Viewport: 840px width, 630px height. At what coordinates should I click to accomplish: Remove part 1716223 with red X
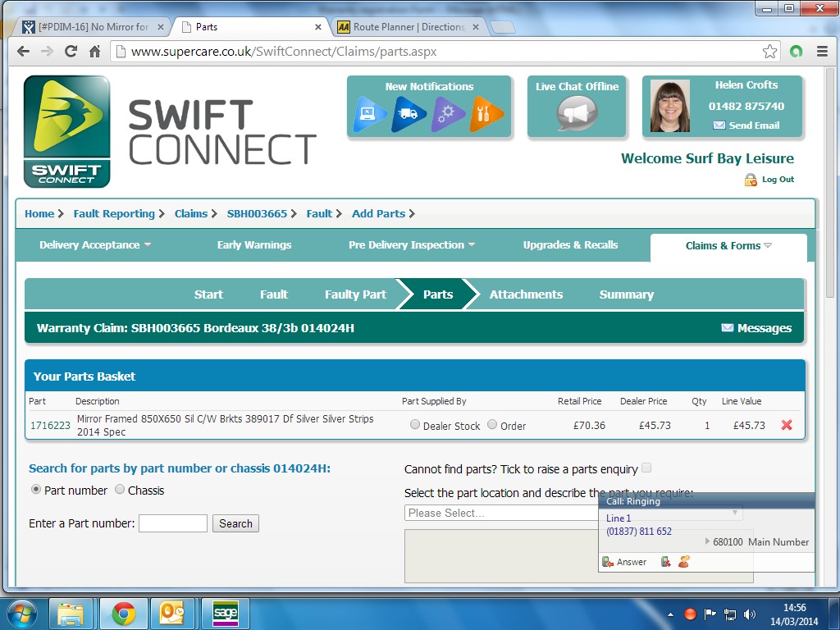pos(787,425)
